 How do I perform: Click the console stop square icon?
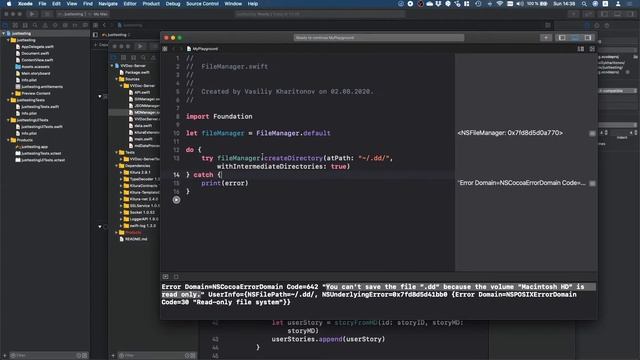pos(176,277)
